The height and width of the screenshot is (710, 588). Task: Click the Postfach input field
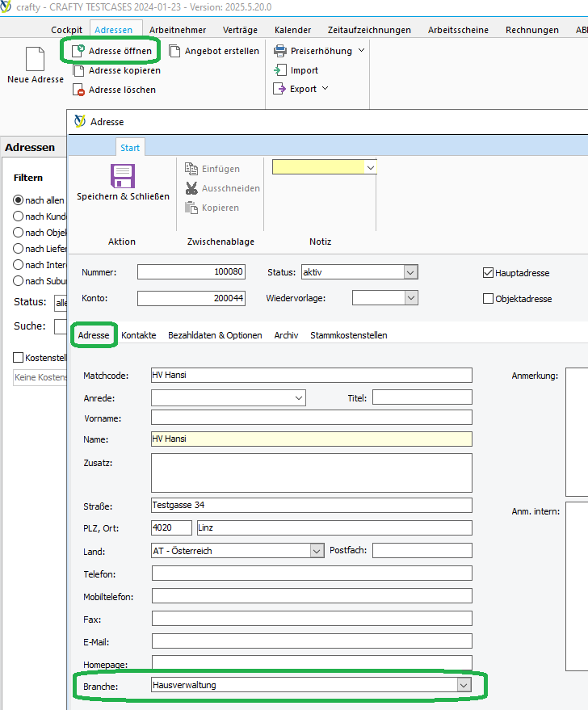422,550
